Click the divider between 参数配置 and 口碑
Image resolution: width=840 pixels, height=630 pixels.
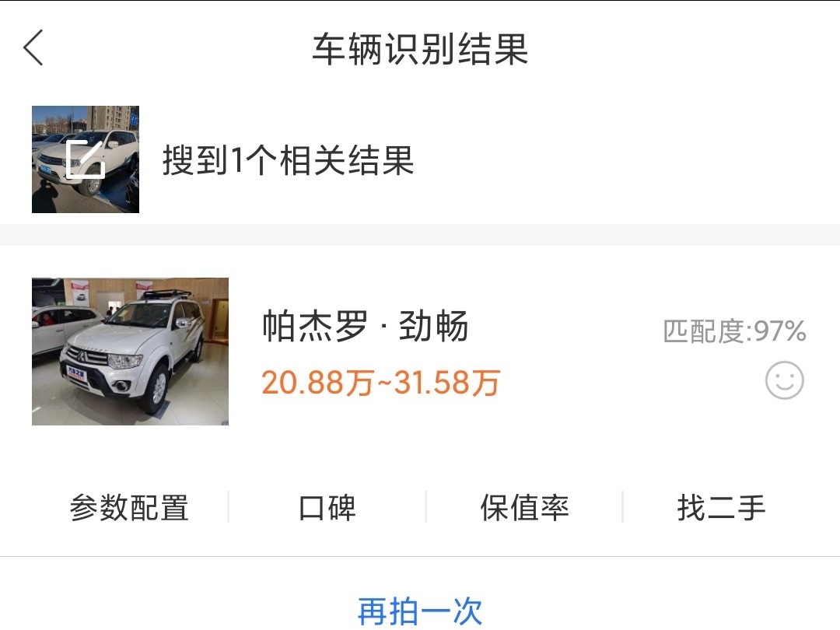(x=228, y=507)
